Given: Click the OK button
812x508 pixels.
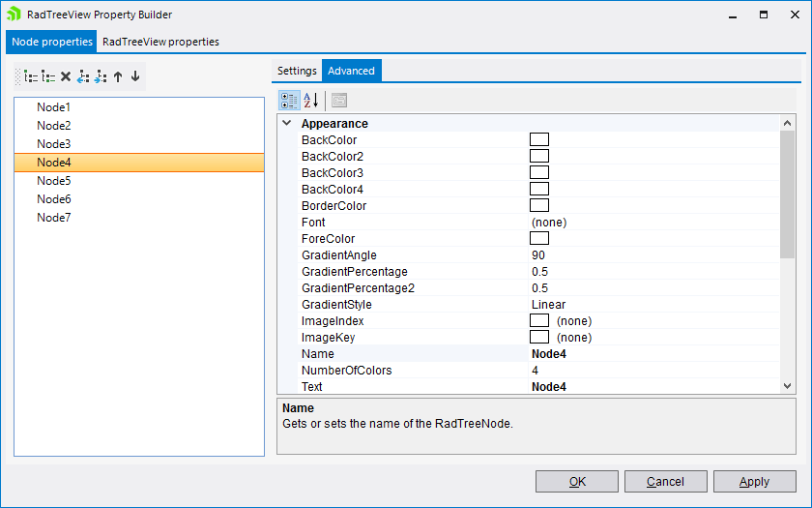Looking at the screenshot, I should click(577, 482).
